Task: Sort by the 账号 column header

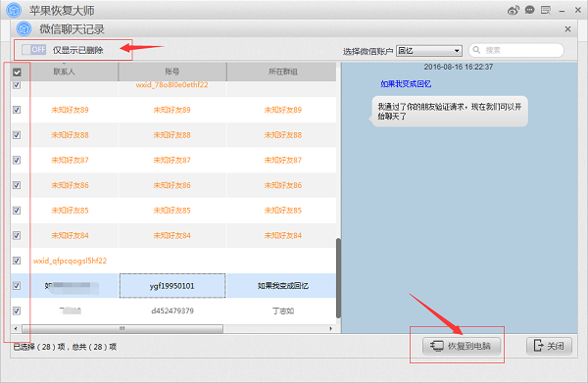Action: pos(172,72)
